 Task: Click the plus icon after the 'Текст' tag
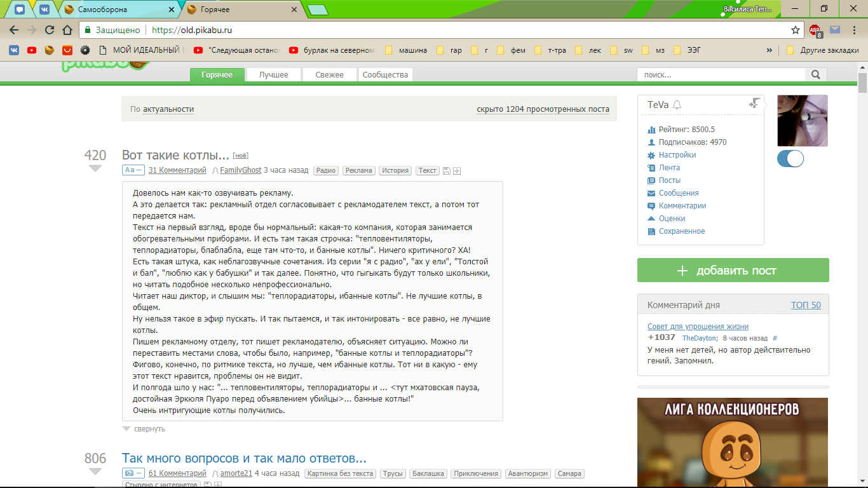(x=457, y=171)
